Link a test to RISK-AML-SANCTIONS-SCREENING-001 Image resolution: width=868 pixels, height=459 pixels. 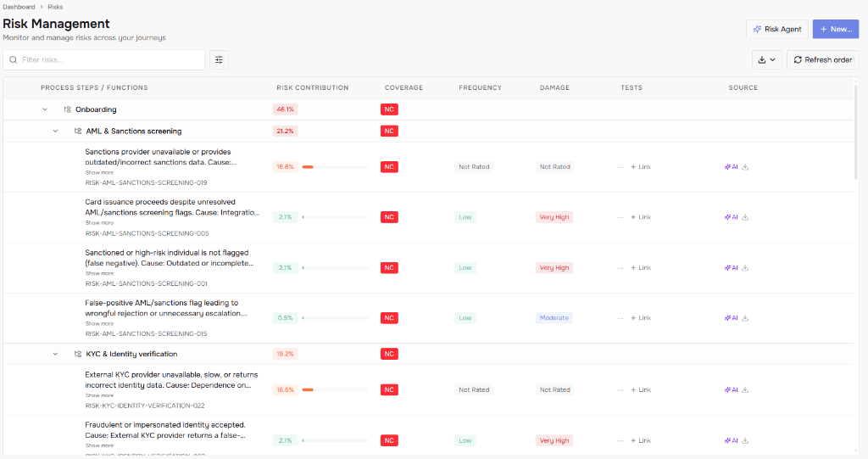[x=641, y=268]
